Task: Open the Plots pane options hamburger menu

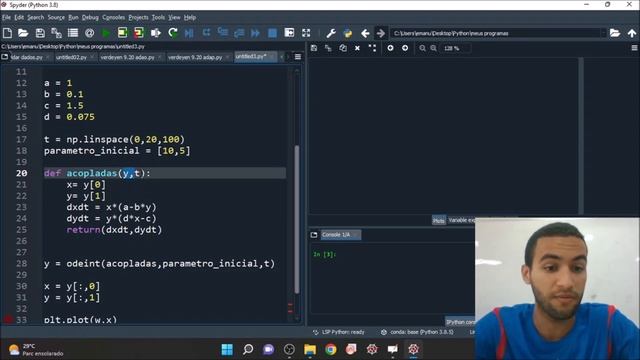Action: 635,48
